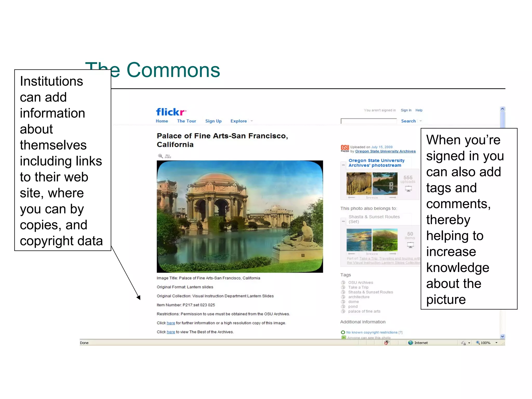Start slideshow of the 50 items set
The image size is (532, 399).
pyautogui.click(x=410, y=245)
